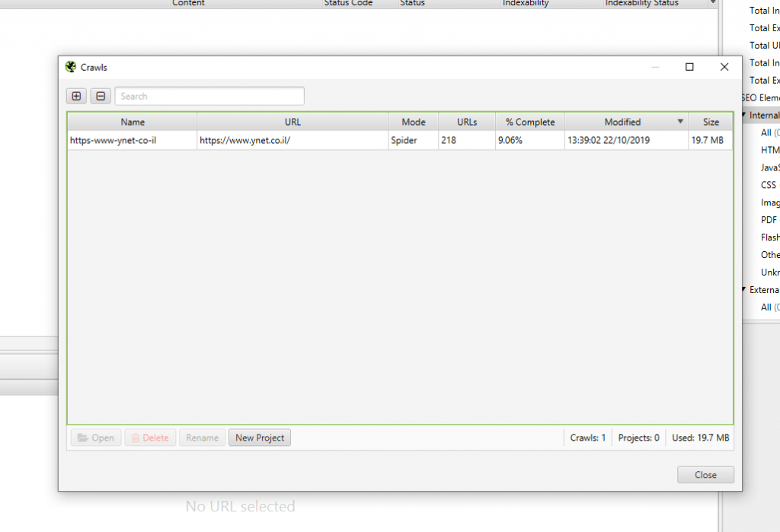Maximize the Crawls dialog window
The image size is (780, 532).
[689, 67]
